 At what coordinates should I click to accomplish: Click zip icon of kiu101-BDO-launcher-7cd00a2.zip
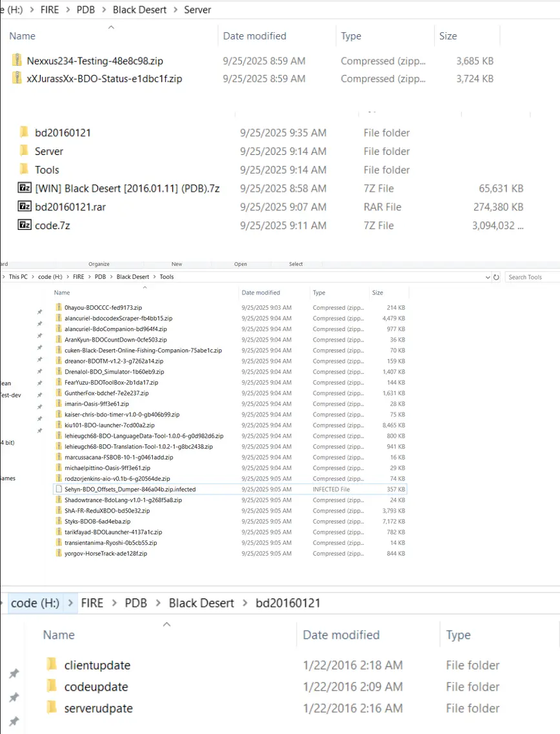(x=59, y=425)
